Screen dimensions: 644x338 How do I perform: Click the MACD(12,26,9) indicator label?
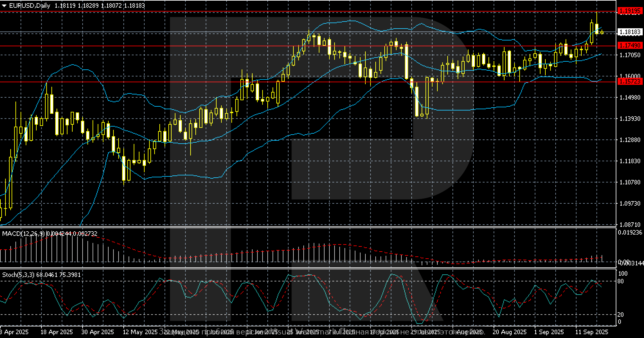point(24,234)
